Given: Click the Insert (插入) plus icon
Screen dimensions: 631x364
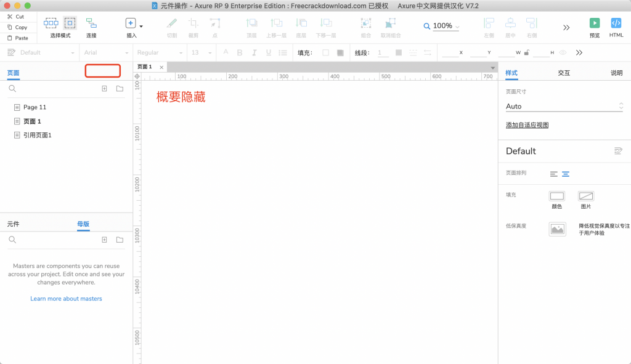Looking at the screenshot, I should [x=131, y=23].
